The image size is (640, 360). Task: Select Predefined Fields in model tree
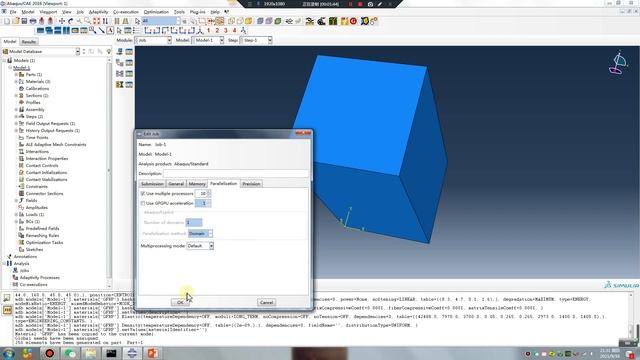tap(42, 228)
